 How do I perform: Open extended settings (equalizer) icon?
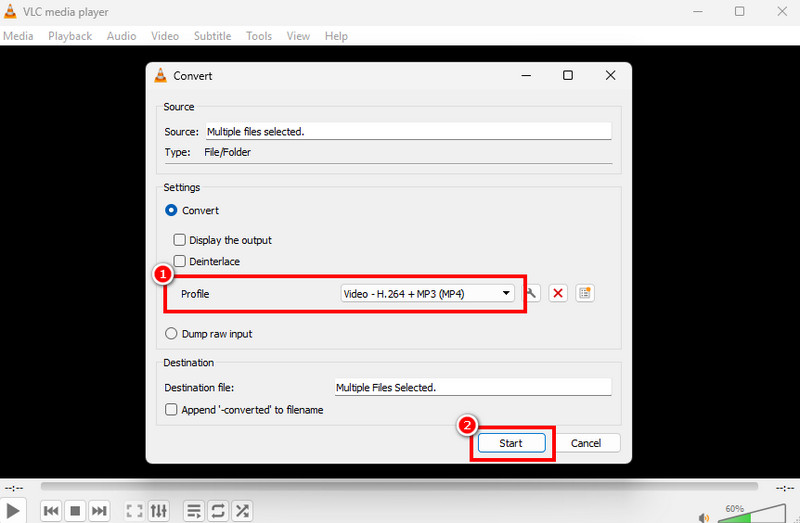click(x=159, y=511)
